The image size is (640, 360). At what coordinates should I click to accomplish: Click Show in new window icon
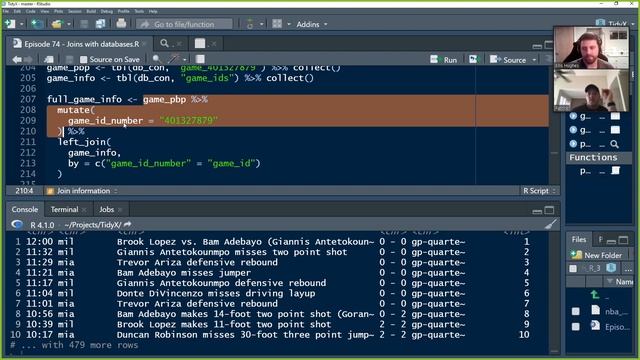(x=49, y=60)
